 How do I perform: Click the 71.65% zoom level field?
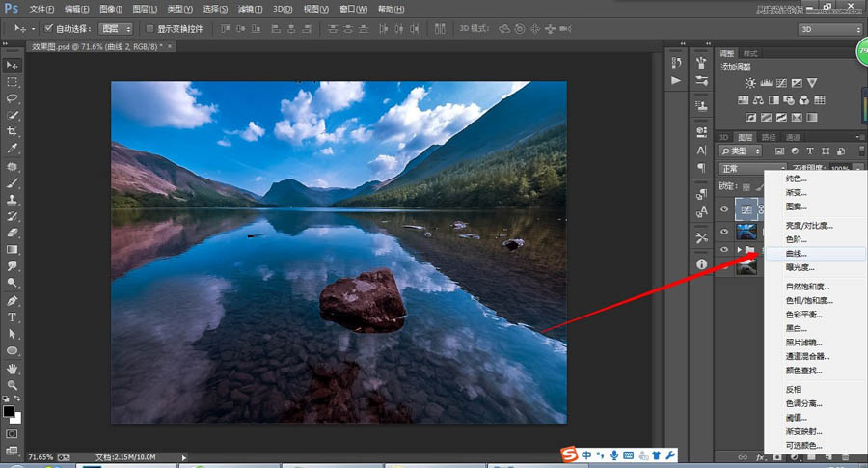(41, 457)
